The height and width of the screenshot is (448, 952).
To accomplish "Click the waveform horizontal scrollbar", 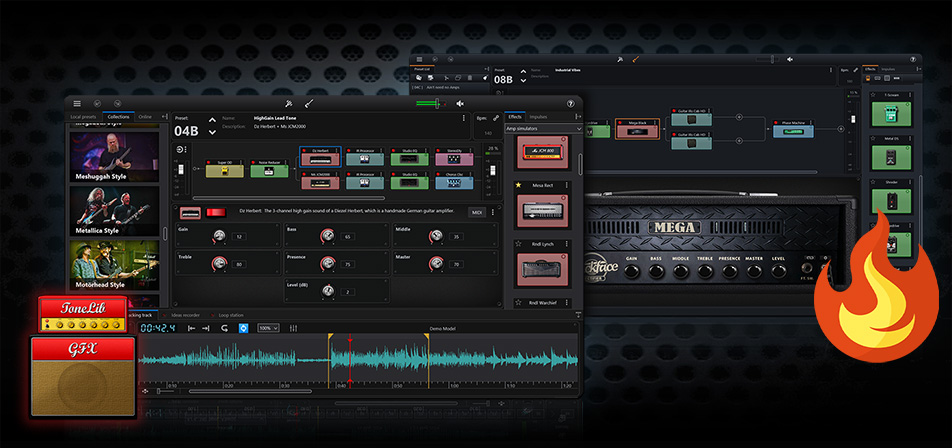I will pyautogui.click(x=250, y=391).
